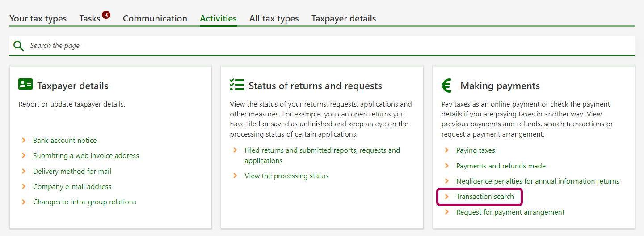Open the Taxpayer details tab
Image resolution: width=644 pixels, height=236 pixels.
tap(343, 18)
